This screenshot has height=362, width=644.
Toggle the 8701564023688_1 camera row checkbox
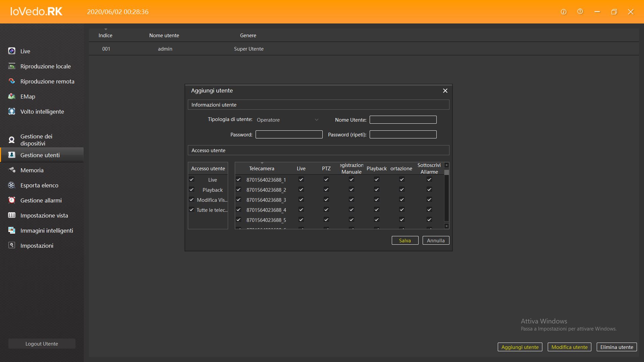coord(238,180)
